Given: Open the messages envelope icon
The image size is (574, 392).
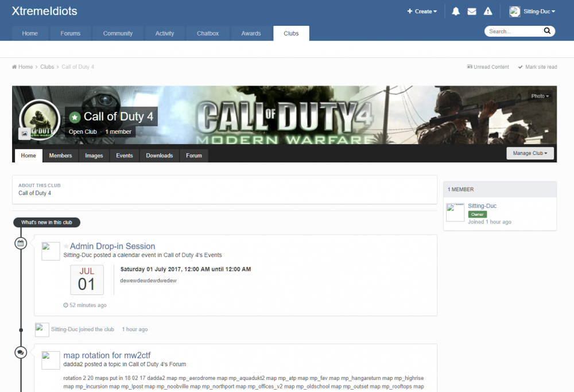Looking at the screenshot, I should (472, 11).
